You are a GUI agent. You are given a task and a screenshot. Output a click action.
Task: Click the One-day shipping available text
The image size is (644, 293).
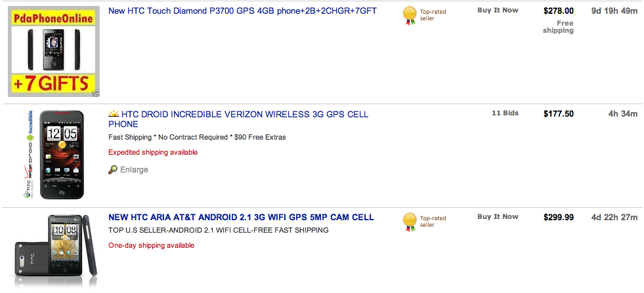(151, 245)
